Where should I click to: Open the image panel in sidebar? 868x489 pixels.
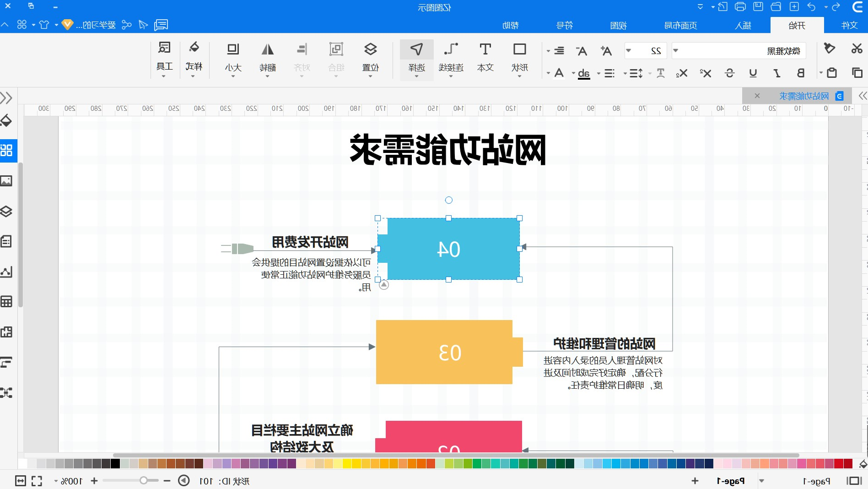[6, 181]
